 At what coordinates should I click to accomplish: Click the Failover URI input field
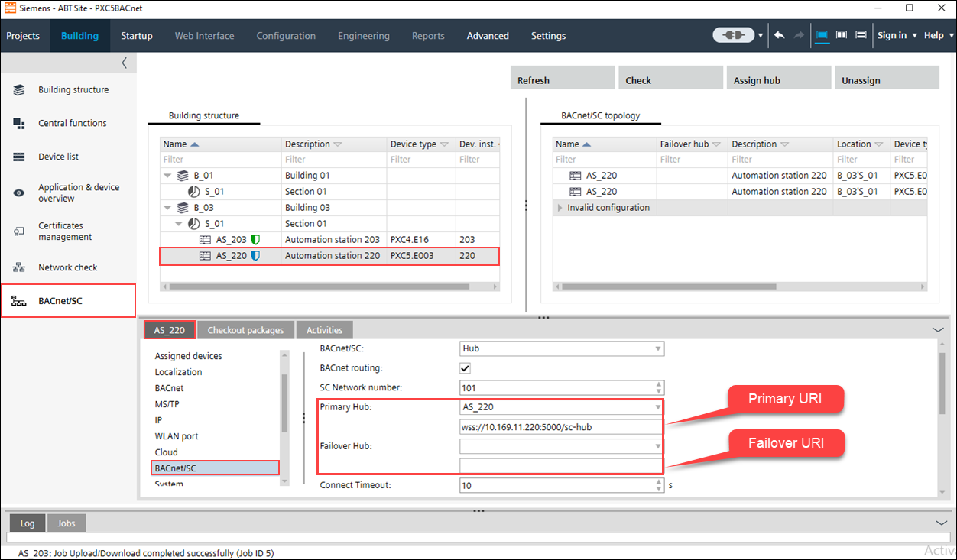pyautogui.click(x=560, y=465)
